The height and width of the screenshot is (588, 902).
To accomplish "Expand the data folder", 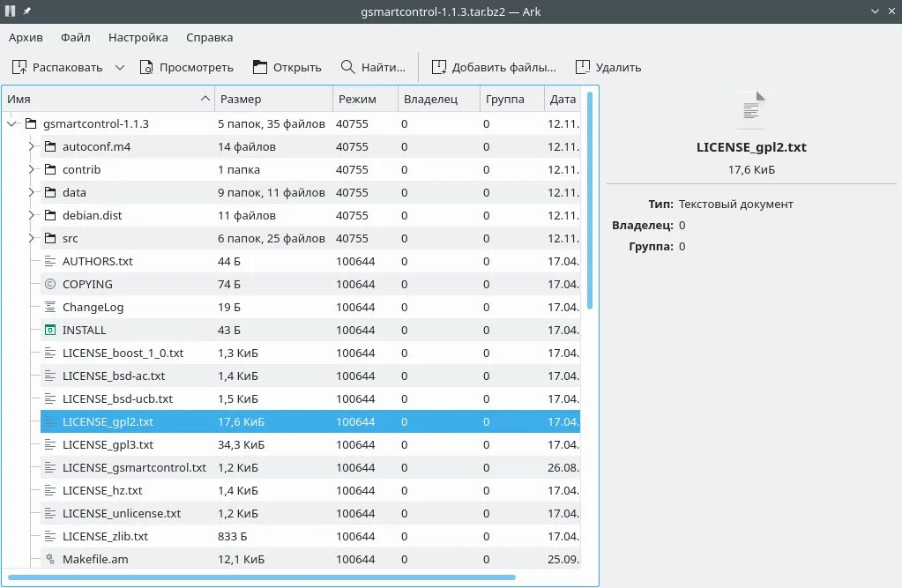I will point(31,192).
